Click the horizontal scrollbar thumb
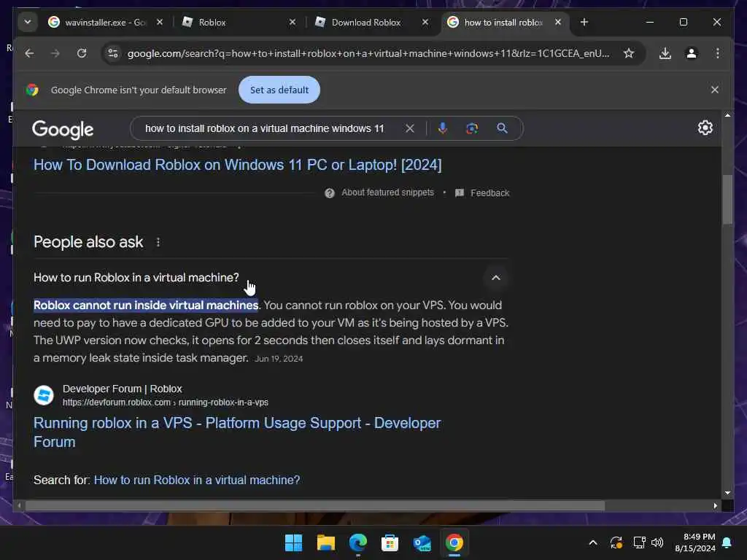Screen dimensions: 747x560 pos(315,506)
